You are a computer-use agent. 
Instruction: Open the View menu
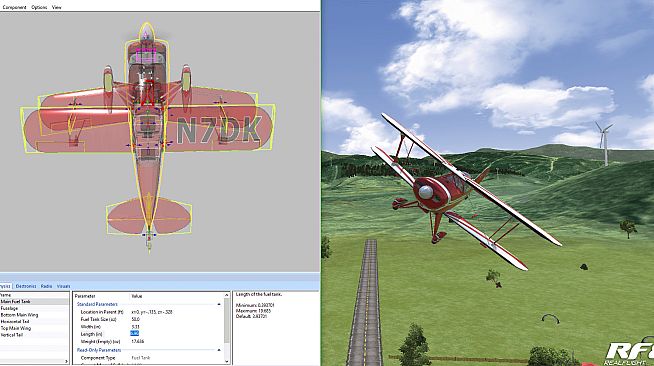(x=57, y=7)
